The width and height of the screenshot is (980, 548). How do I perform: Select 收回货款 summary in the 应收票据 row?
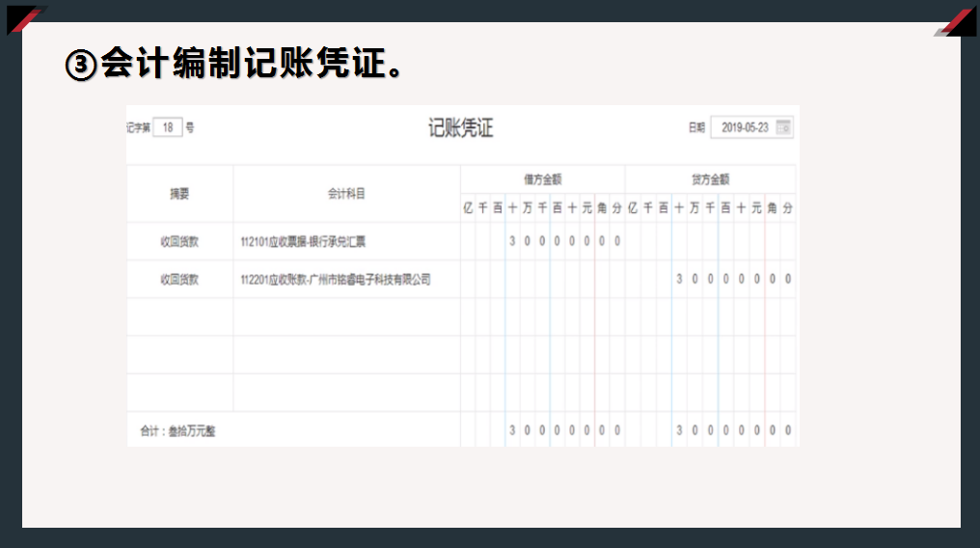pyautogui.click(x=179, y=242)
